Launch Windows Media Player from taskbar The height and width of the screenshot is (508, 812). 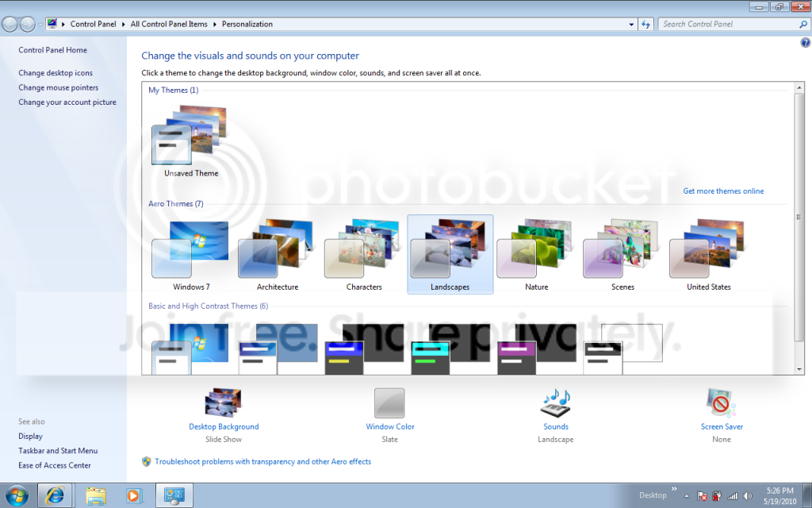[x=134, y=496]
